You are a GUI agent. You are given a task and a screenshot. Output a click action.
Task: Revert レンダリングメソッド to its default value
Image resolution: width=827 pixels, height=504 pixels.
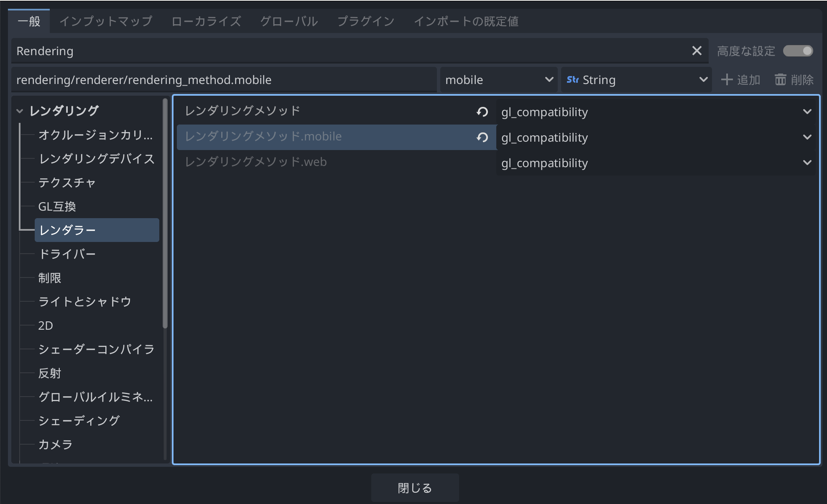click(482, 112)
